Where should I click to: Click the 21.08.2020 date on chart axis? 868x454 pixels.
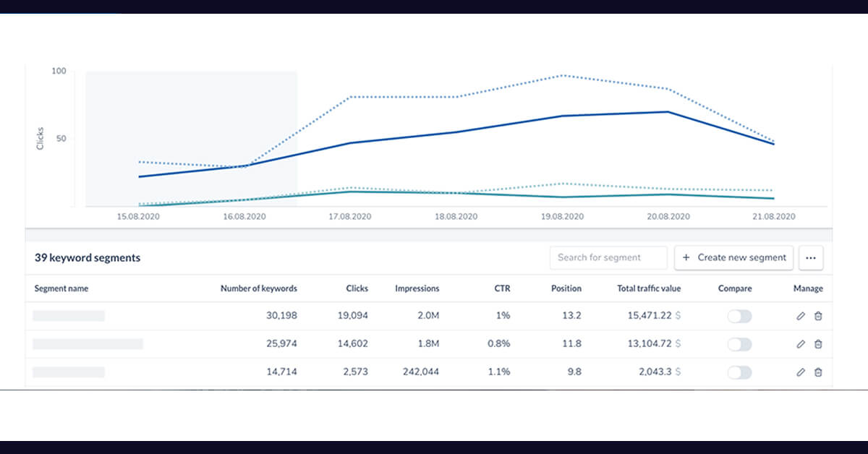(775, 216)
